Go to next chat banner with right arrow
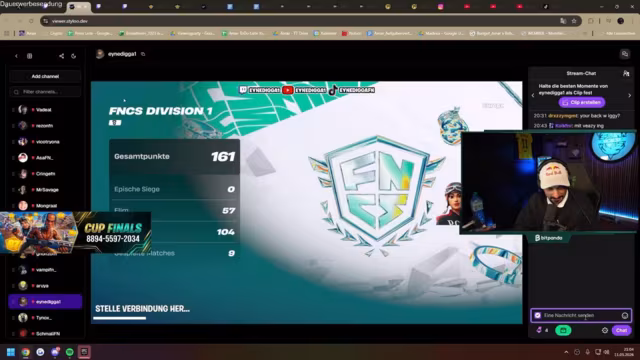 pos(629,95)
